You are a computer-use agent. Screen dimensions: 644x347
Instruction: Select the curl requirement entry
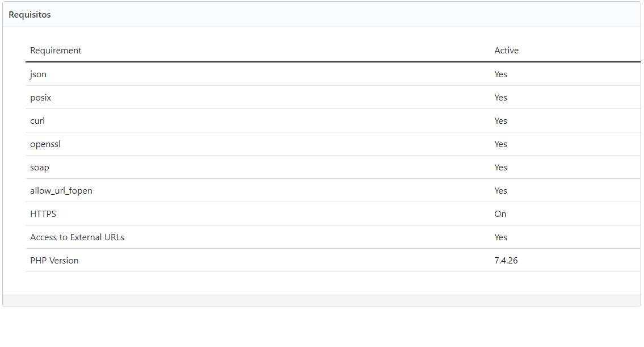click(37, 121)
